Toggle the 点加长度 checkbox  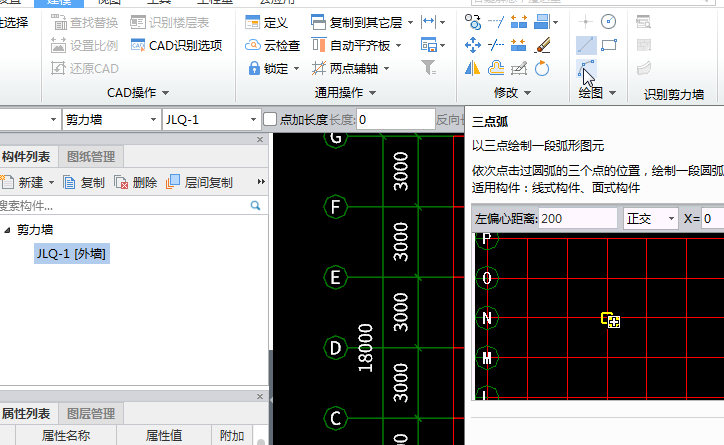click(270, 120)
